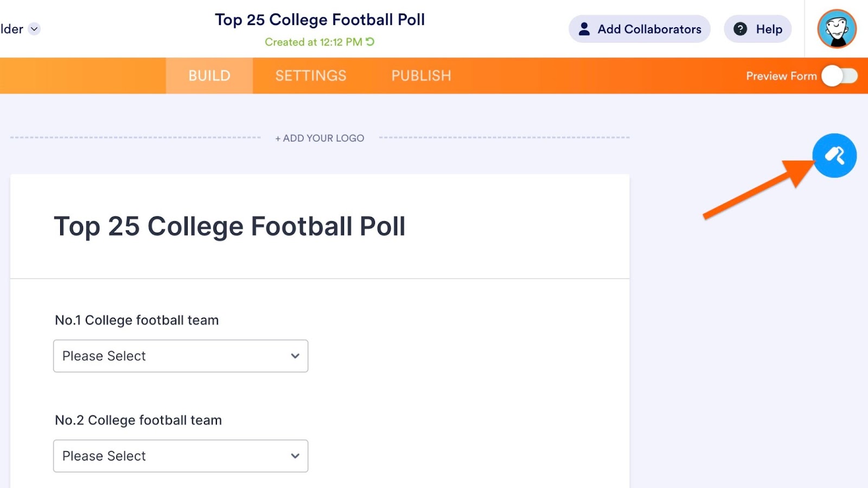Go to the PUBLISH tab

(x=422, y=76)
